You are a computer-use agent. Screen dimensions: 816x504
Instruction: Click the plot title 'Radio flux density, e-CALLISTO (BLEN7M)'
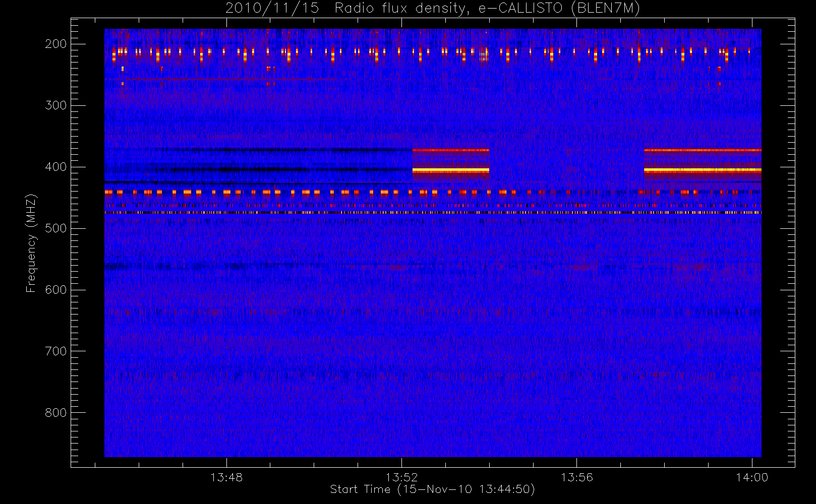pyautogui.click(x=487, y=9)
